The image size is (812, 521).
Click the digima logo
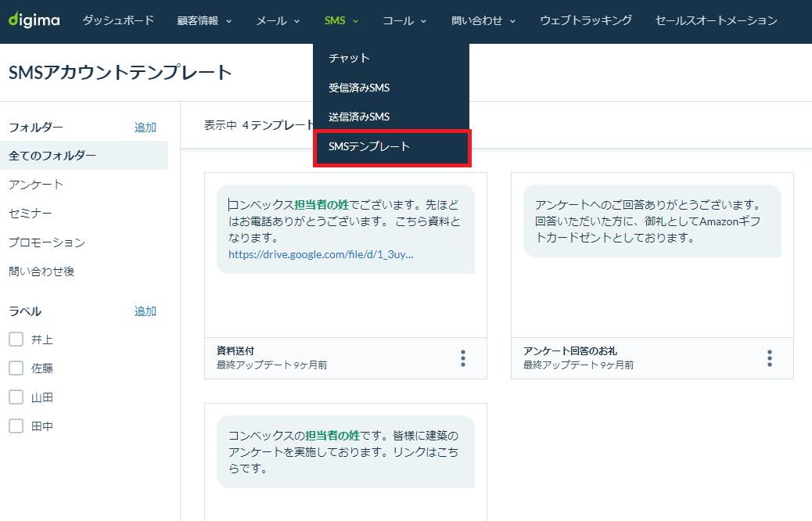pyautogui.click(x=34, y=20)
